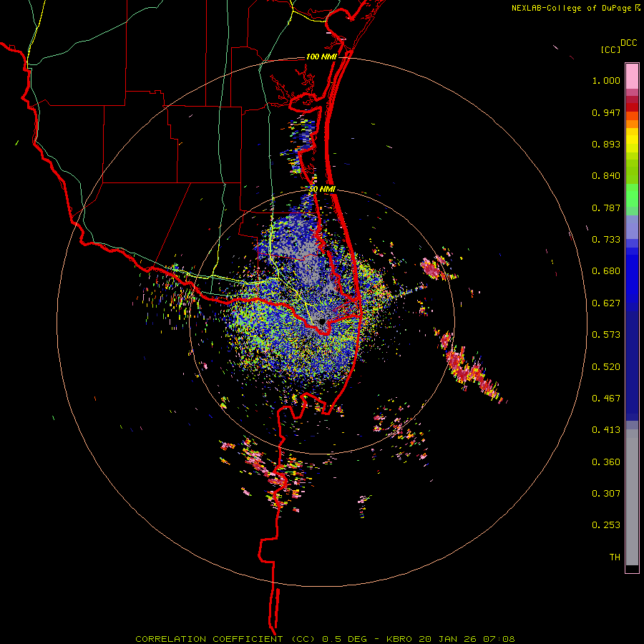
Task: Click the [CC] legend unit label
Action: [x=610, y=49]
